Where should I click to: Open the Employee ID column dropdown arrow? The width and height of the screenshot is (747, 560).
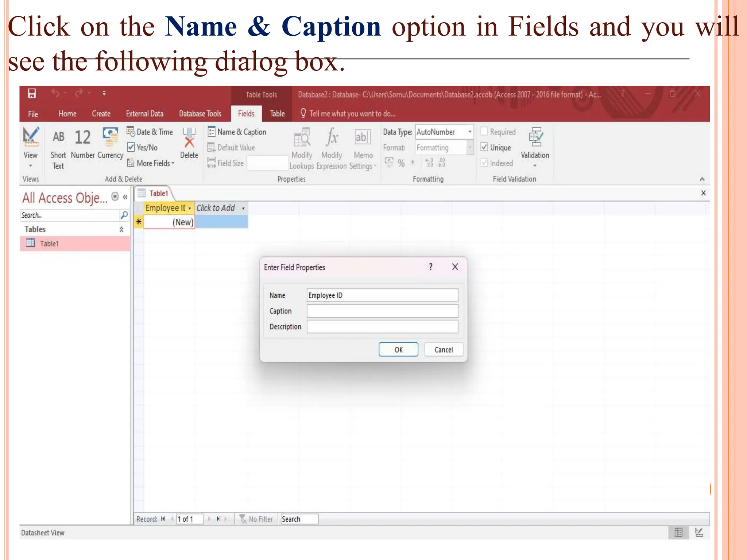190,208
